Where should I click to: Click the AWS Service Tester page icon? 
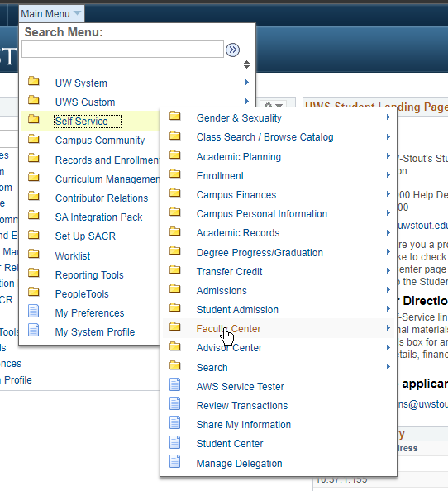click(175, 384)
